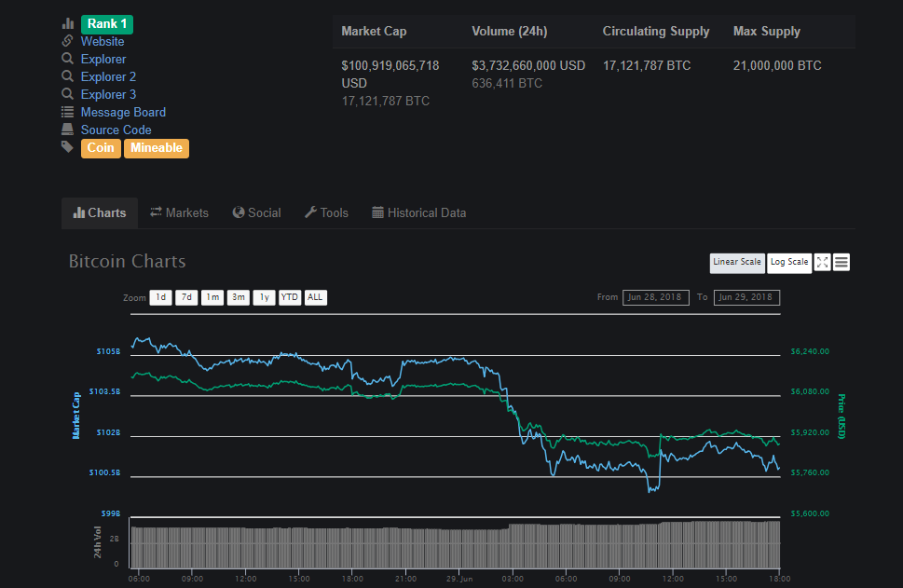The height and width of the screenshot is (588, 903).
Task: Switch to Historical Data tab
Action: tap(418, 213)
